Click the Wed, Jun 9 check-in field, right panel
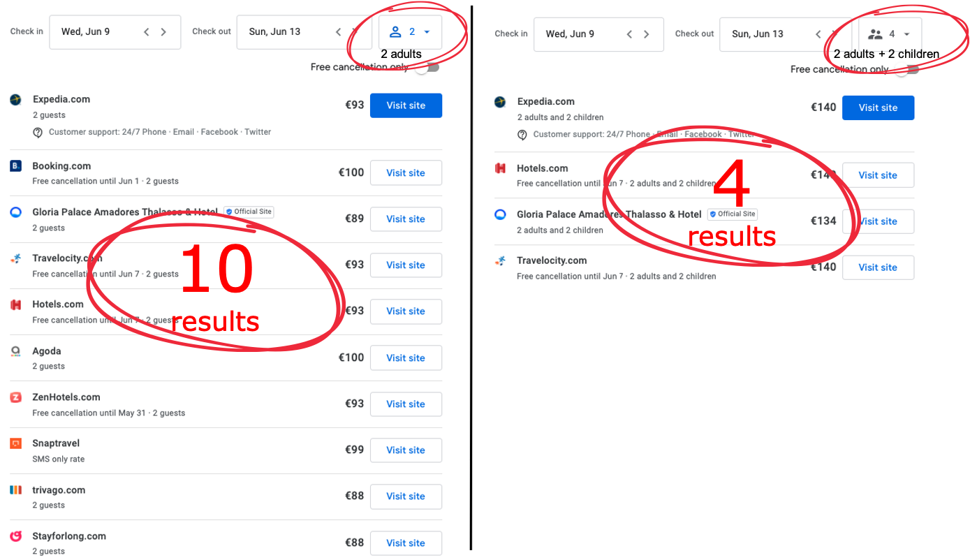The height and width of the screenshot is (560, 970). point(598,34)
